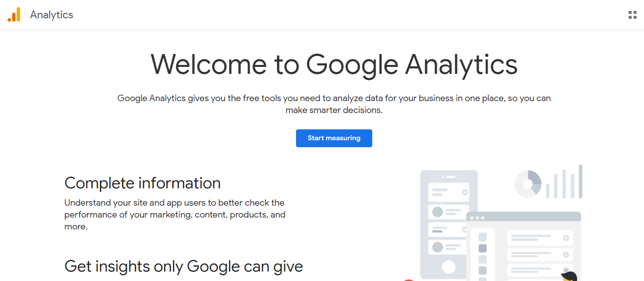Click the pie chart illustration

528,184
